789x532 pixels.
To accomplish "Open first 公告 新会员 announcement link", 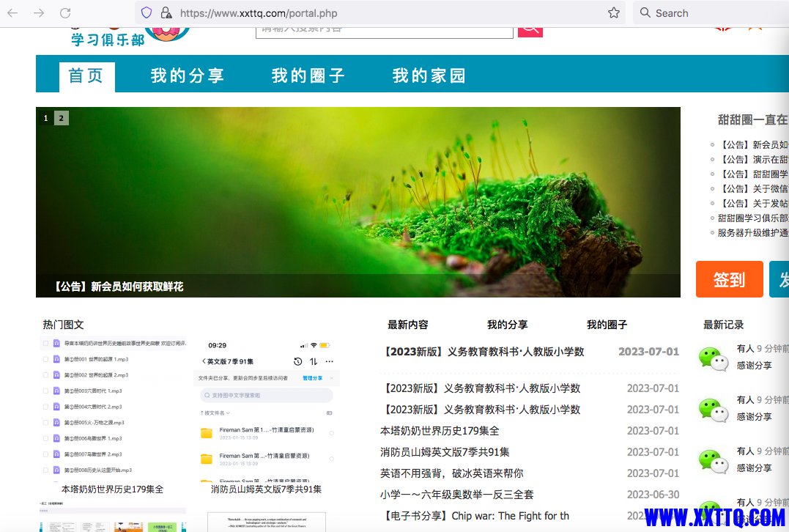I will click(x=753, y=145).
